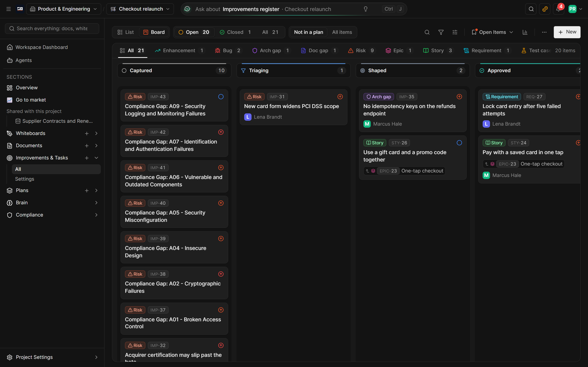Open the filter icon in the toolbar
The image size is (588, 367).
click(441, 32)
